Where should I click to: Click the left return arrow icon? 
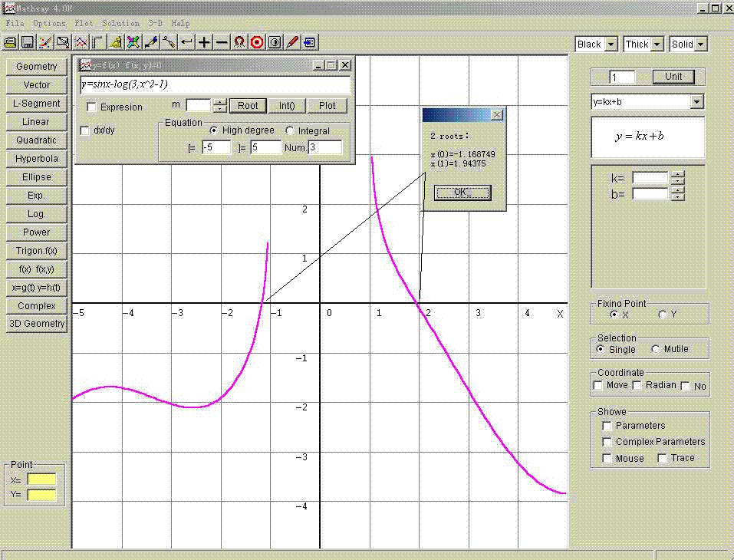(186, 43)
